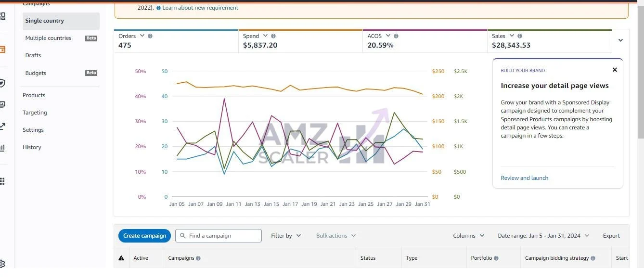
Task: Open History in sidebar
Action: point(32,147)
